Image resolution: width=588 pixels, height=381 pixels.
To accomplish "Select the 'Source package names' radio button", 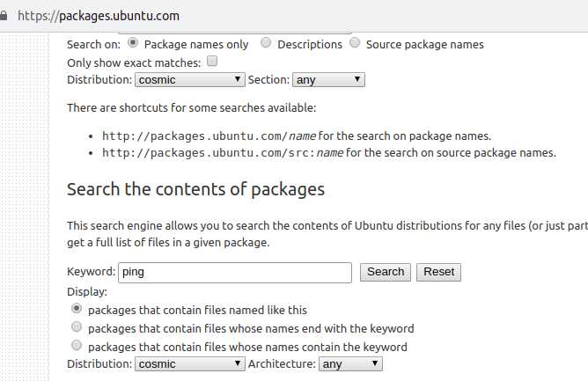I will pos(355,43).
